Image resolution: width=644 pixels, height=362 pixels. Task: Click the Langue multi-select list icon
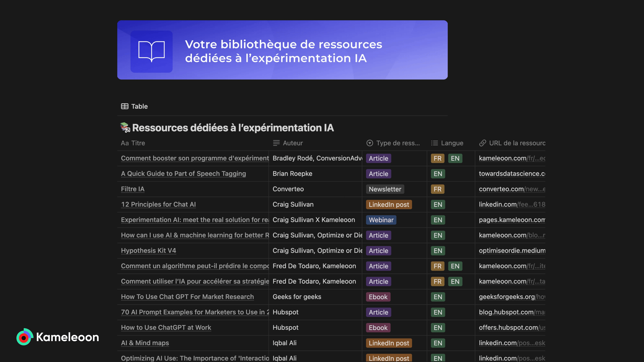(x=434, y=143)
